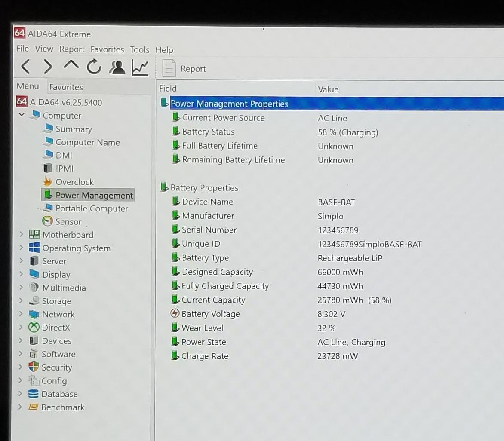The height and width of the screenshot is (441, 504).
Task: Expand the Motherboard tree node
Action: (x=21, y=234)
